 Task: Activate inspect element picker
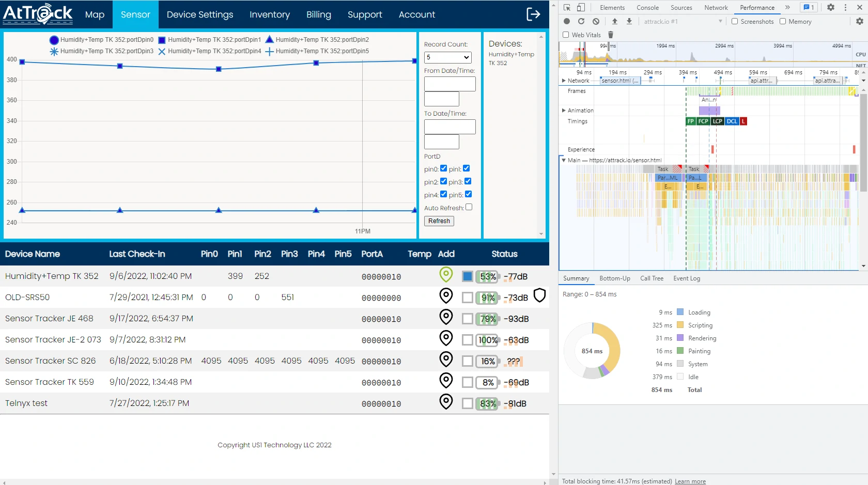(x=567, y=7)
